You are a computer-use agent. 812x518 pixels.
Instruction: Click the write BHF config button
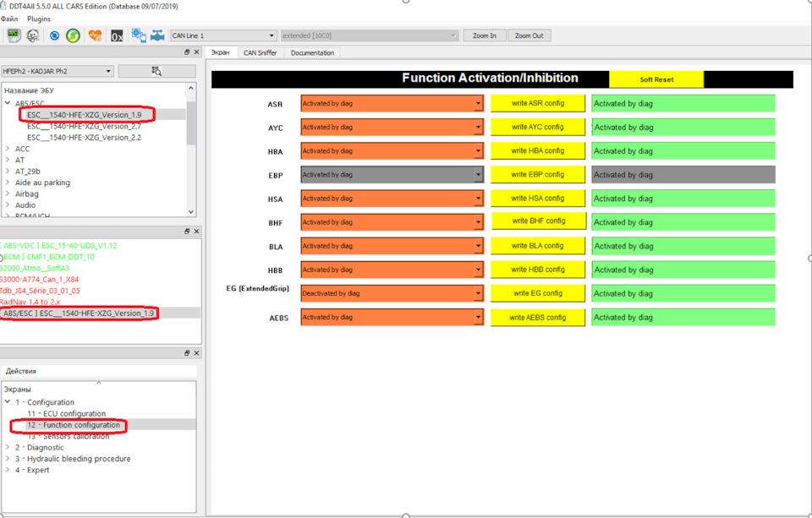pyautogui.click(x=539, y=221)
